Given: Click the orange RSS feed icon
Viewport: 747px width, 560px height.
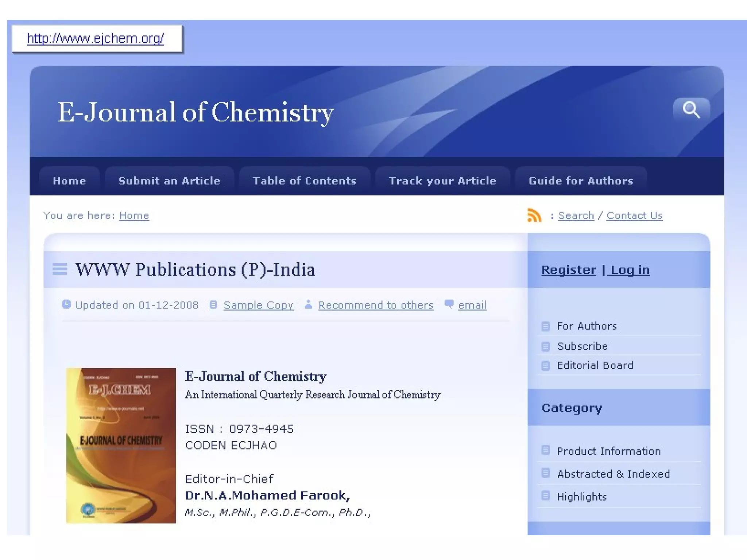Looking at the screenshot, I should tap(534, 215).
